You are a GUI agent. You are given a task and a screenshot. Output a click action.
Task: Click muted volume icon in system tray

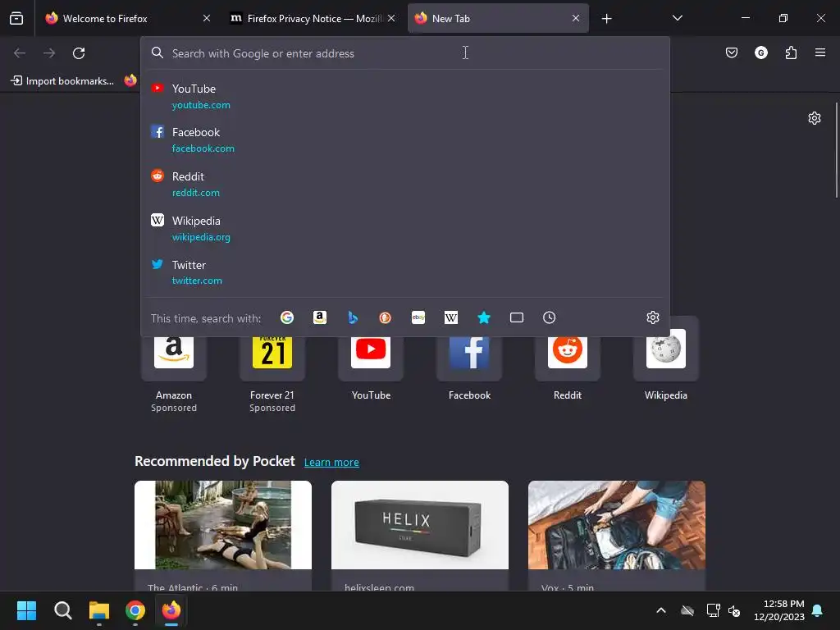734,610
